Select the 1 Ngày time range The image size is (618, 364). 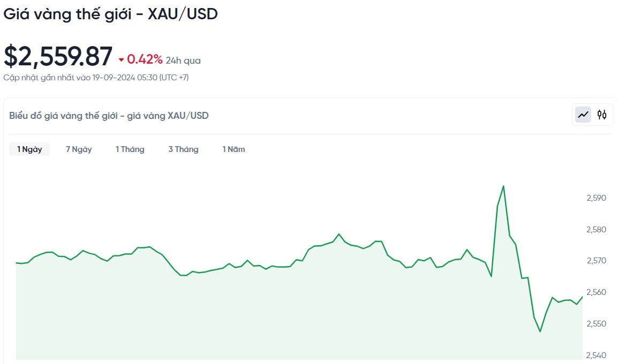pos(29,149)
